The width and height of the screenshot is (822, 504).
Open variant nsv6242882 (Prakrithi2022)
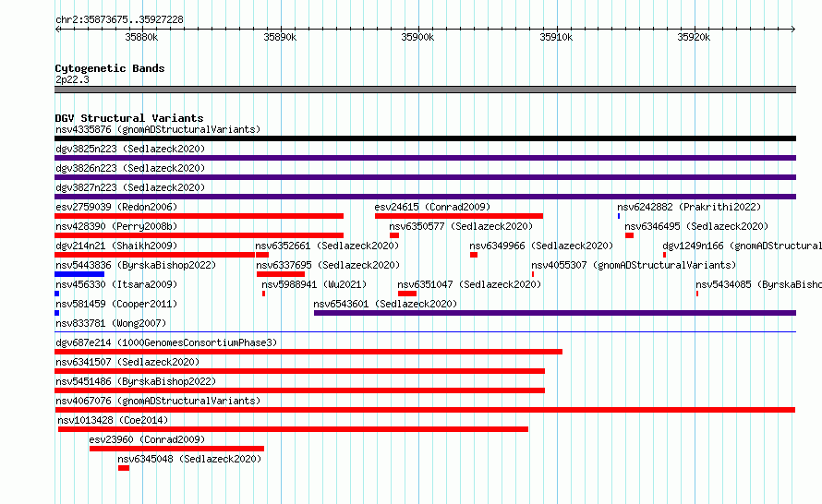tap(689, 207)
